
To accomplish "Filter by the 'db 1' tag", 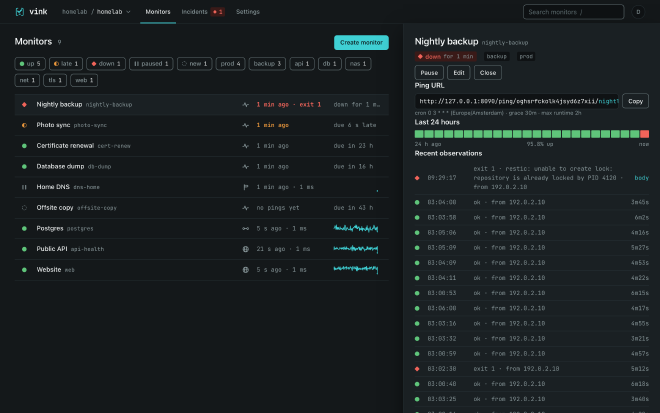I will [330, 64].
